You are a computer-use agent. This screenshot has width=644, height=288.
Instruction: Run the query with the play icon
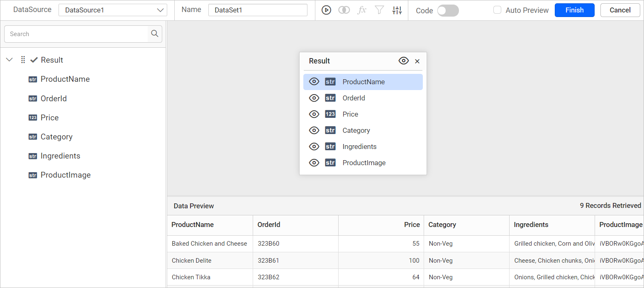(326, 10)
